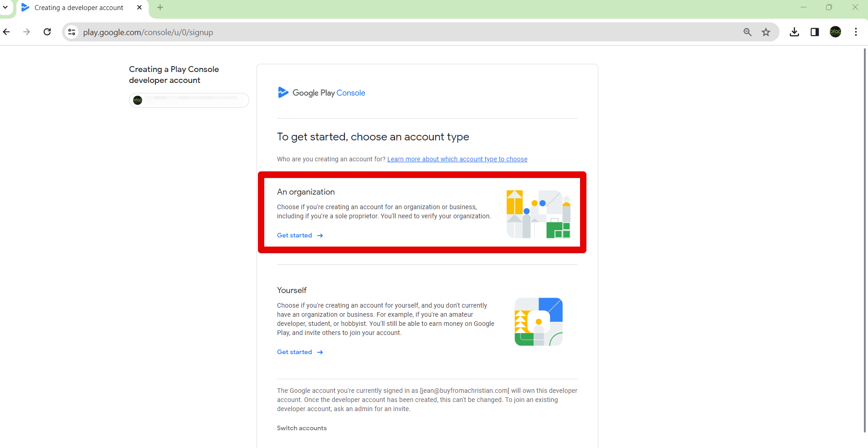Open the signed-in account selector pill
Screen dimensions: 868x448
pyautogui.click(x=189, y=100)
